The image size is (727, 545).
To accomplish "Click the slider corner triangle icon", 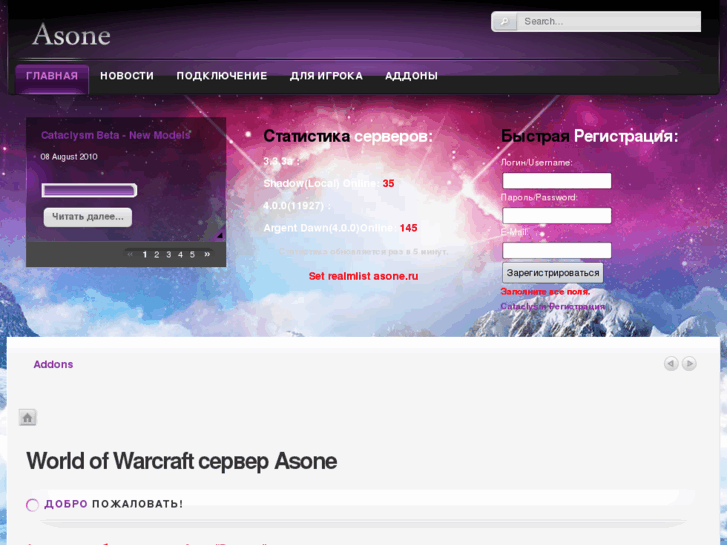I will [220, 235].
